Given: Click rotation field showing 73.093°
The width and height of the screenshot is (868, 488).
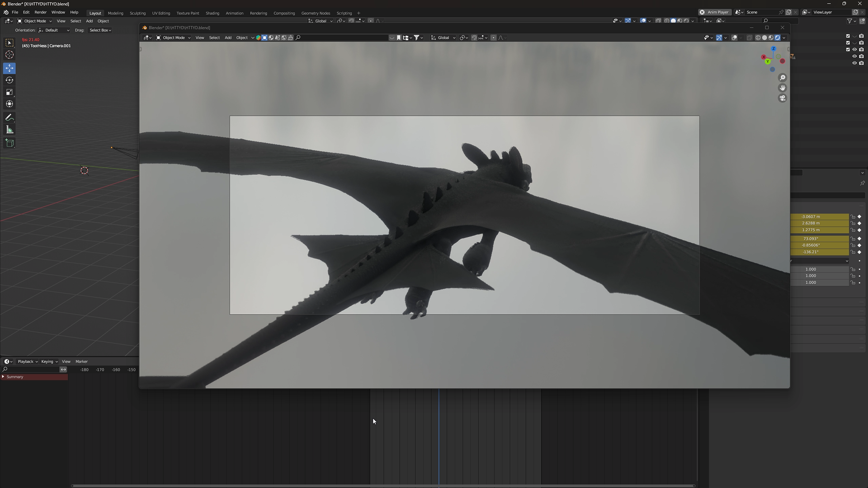Looking at the screenshot, I should 820,239.
